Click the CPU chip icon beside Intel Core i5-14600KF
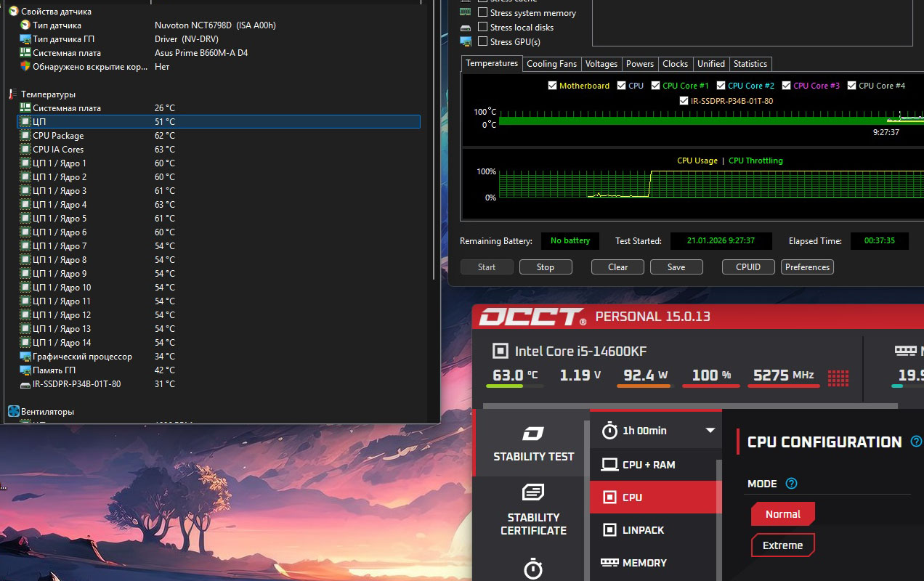 tap(500, 352)
